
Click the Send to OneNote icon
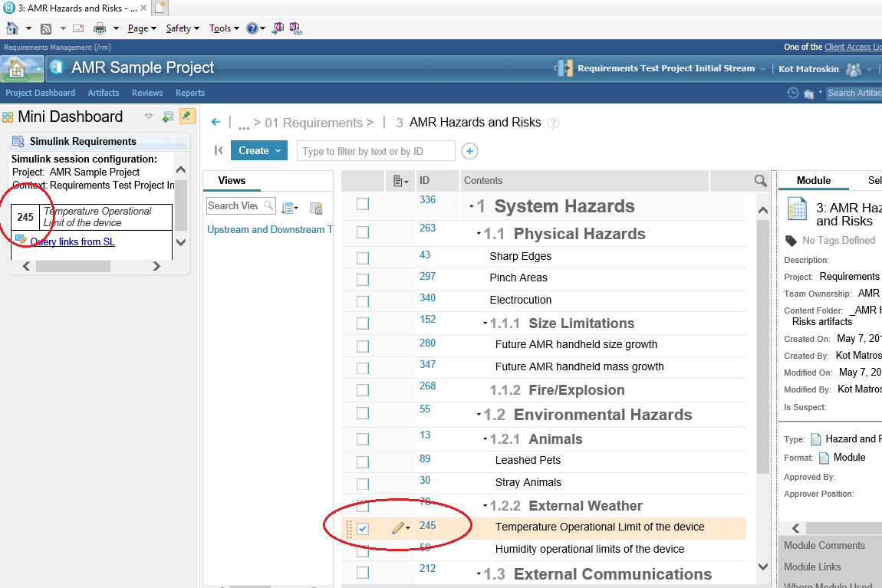pos(278,28)
